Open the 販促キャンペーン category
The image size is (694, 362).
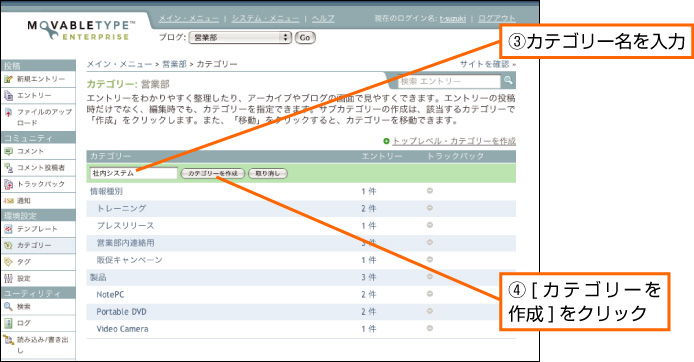129,260
